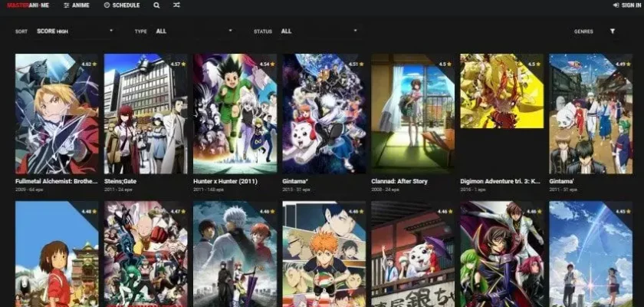This screenshot has width=644, height=307.
Task: Click the Fullmetal Alchemist: Brotherhood title
Action: coord(57,181)
